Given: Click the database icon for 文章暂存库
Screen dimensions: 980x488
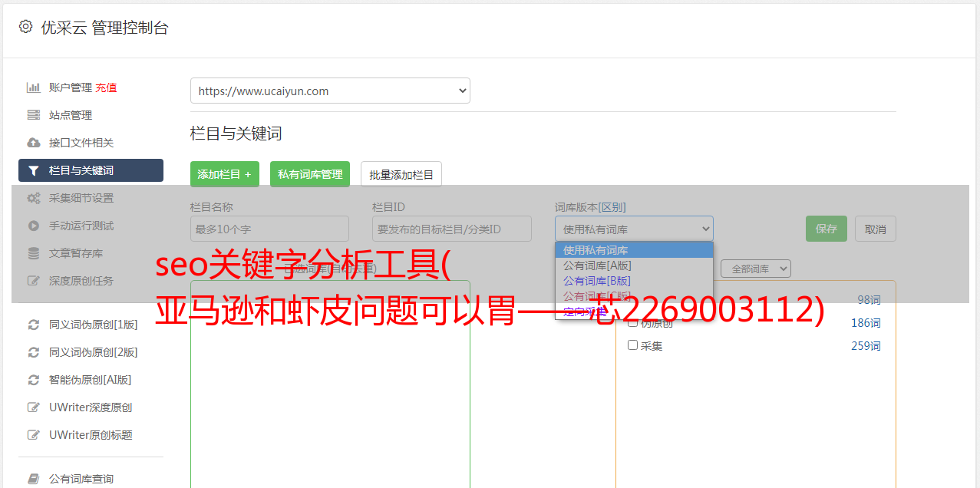Looking at the screenshot, I should coord(33,253).
